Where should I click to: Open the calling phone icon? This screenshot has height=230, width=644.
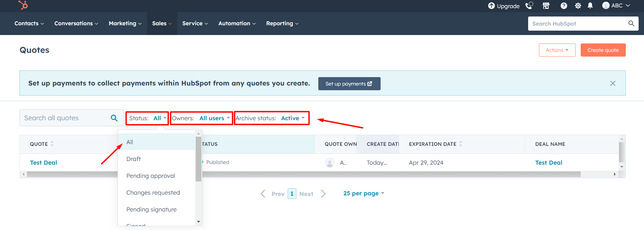click(529, 6)
